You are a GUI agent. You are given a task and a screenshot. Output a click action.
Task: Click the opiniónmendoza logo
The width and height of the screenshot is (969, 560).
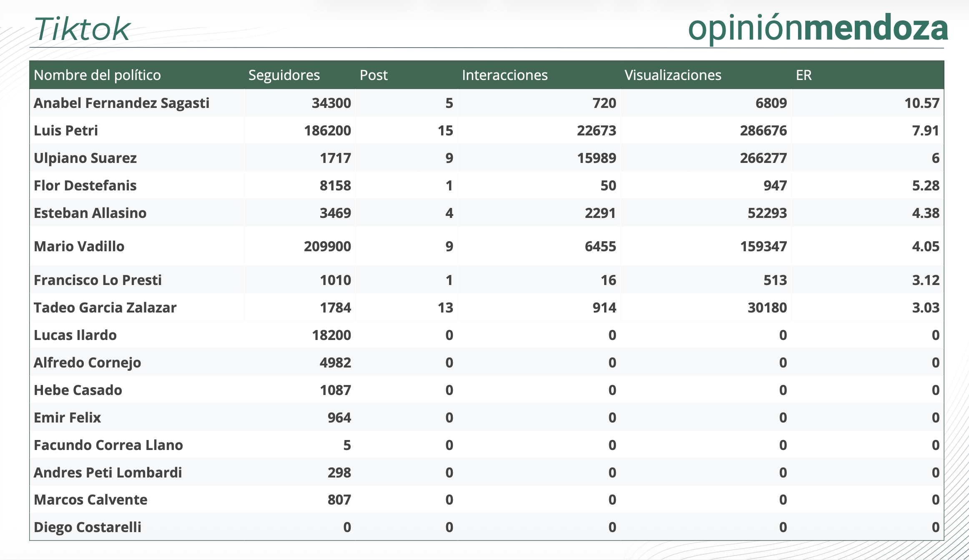[x=818, y=28]
